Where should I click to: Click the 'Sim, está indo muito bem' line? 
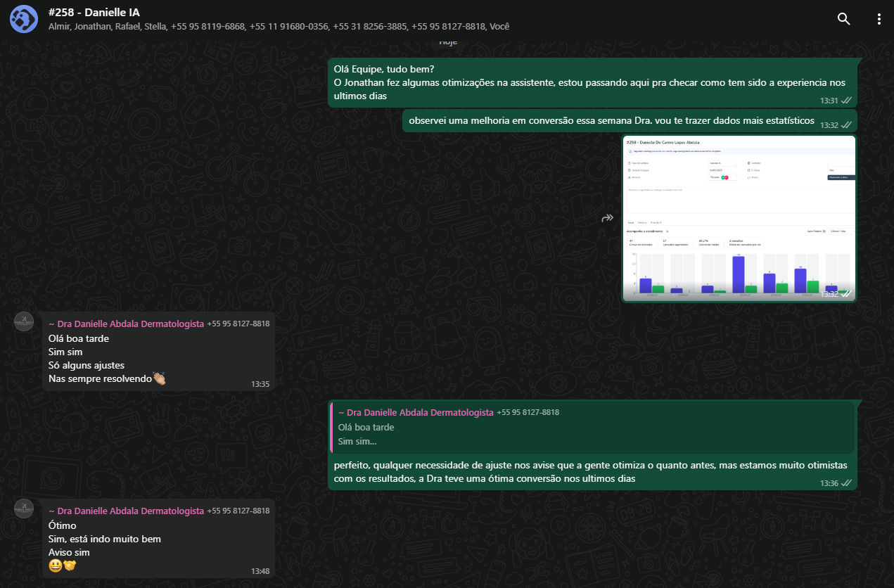pos(105,539)
